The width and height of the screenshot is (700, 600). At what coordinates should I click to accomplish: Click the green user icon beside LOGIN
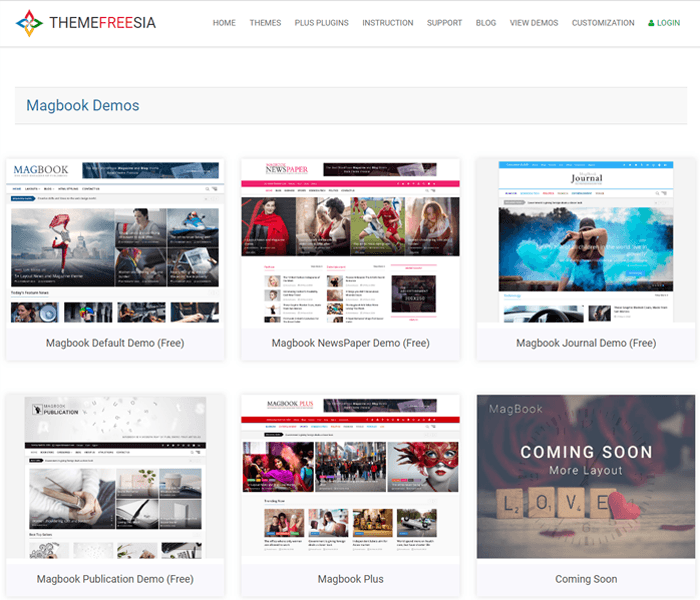point(651,23)
